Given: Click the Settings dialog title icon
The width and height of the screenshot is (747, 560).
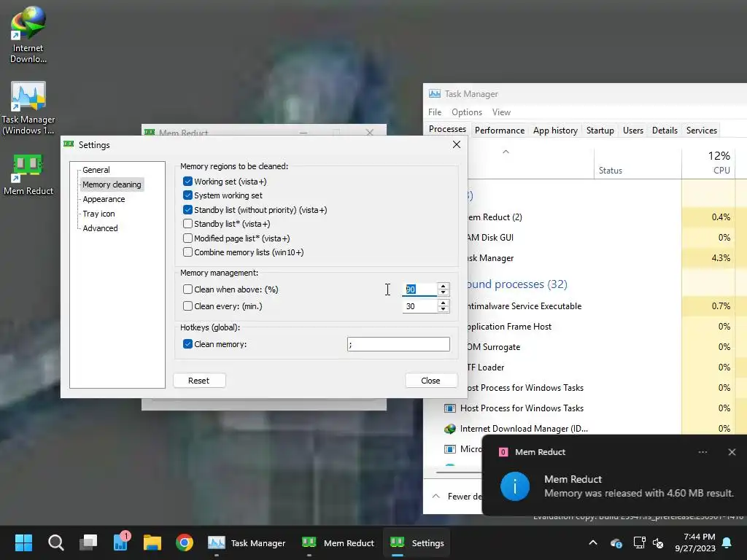Looking at the screenshot, I should coord(69,144).
